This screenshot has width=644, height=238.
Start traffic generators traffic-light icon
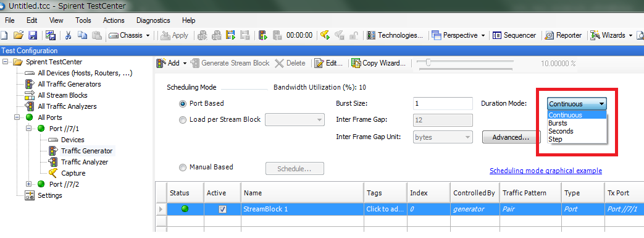(x=263, y=35)
